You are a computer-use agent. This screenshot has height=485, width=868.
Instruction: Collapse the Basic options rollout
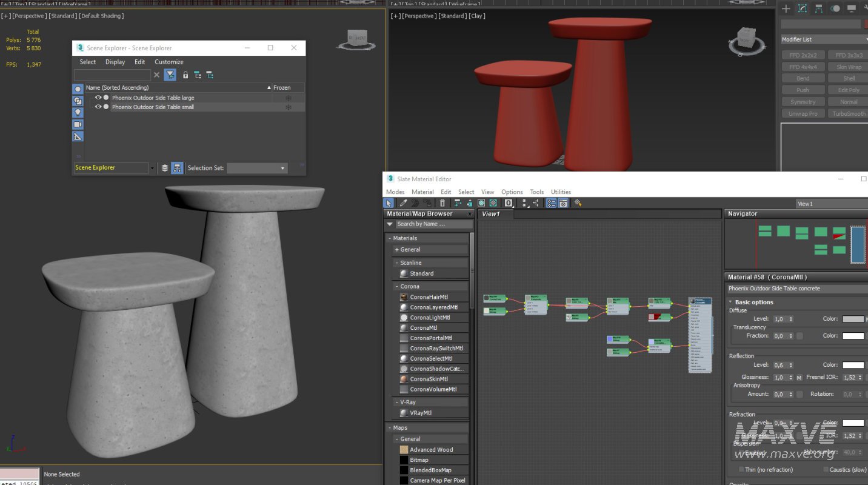pos(730,302)
